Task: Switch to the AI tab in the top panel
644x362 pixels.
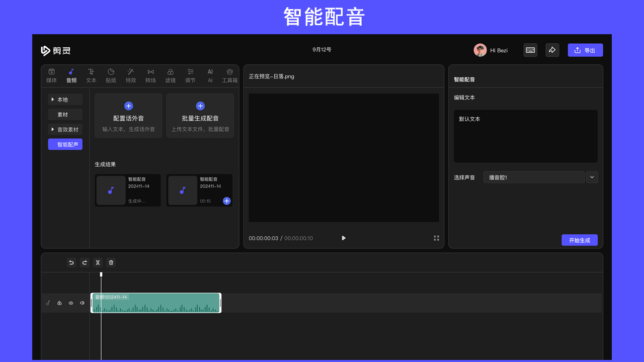Action: (210, 75)
